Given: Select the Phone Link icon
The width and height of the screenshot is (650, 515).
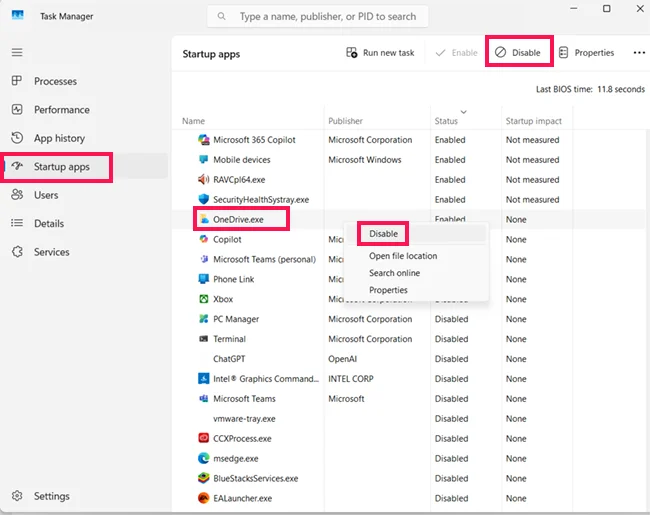Looking at the screenshot, I should tap(204, 279).
